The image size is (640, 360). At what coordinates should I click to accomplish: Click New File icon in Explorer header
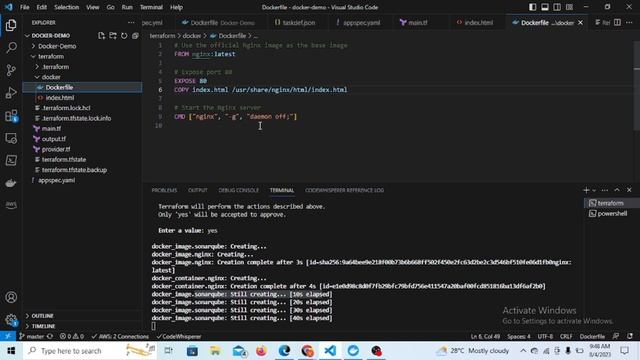point(101,36)
